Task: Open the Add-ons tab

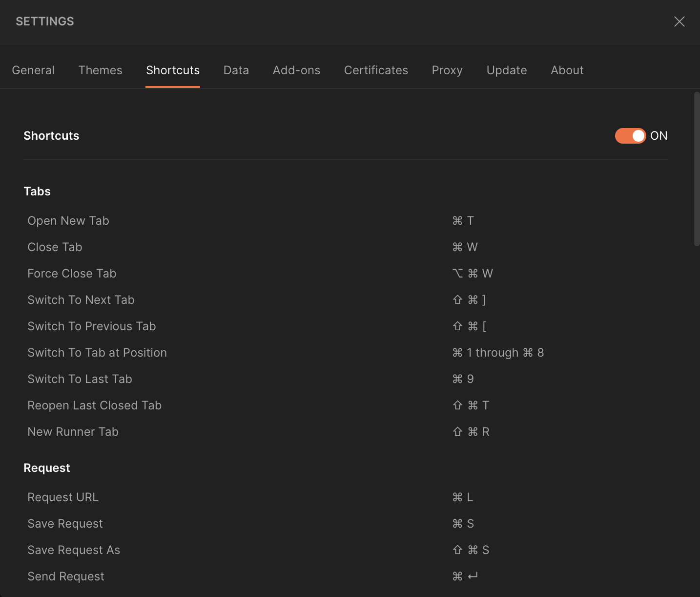Action: pyautogui.click(x=296, y=70)
